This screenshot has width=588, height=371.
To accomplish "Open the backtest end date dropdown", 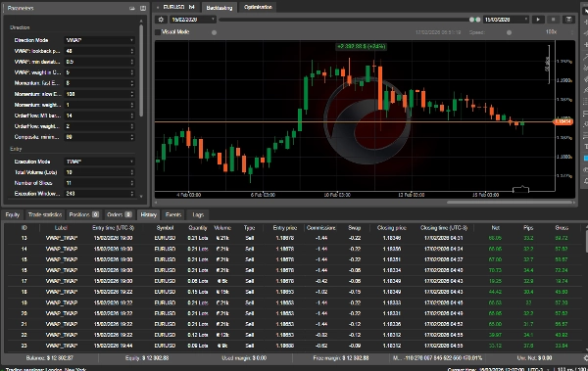I will coord(506,20).
